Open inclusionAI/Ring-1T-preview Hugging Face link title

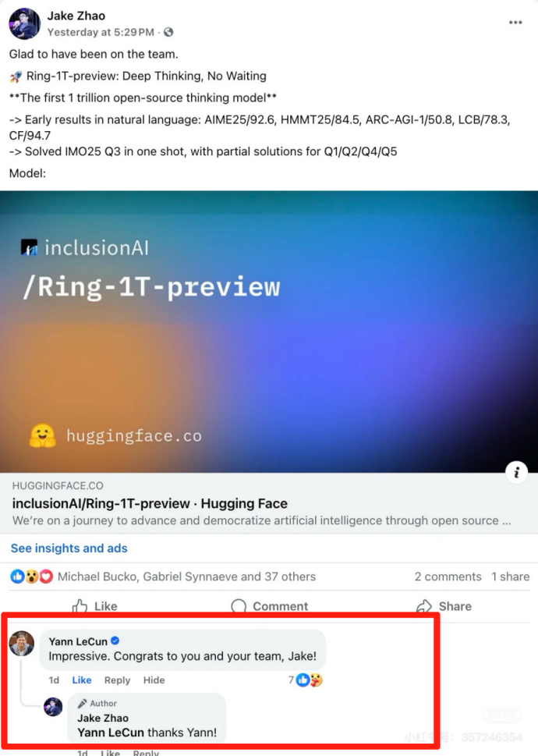pos(150,503)
